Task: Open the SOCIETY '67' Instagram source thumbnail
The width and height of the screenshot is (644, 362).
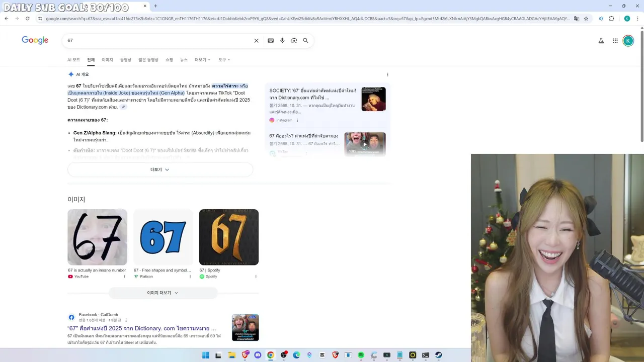Action: coord(373,99)
